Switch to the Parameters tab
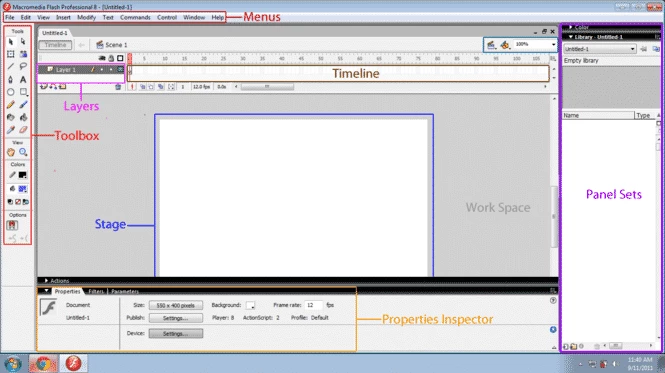The height and width of the screenshot is (373, 665). pos(125,292)
